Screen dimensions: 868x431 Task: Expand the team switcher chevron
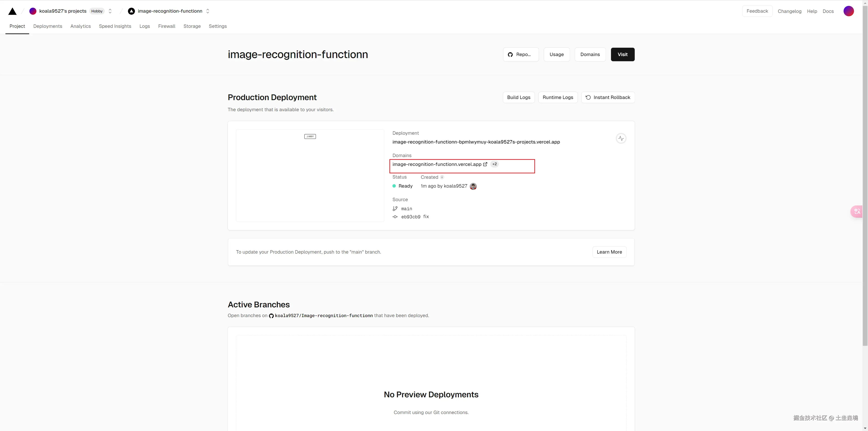pos(110,11)
